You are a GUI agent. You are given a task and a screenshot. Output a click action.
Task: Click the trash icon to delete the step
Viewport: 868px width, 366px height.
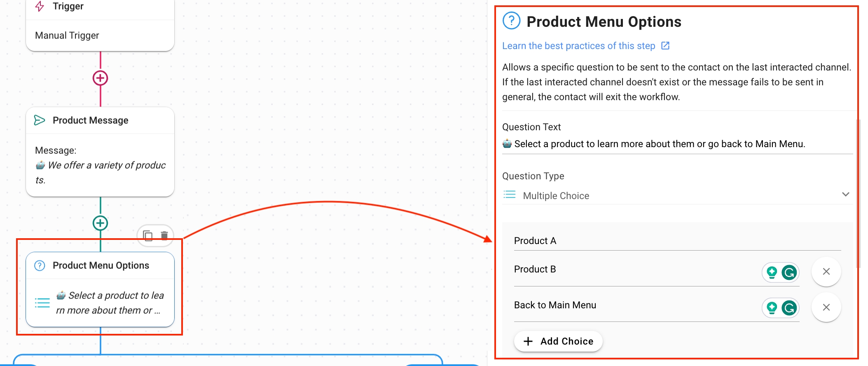(x=164, y=236)
